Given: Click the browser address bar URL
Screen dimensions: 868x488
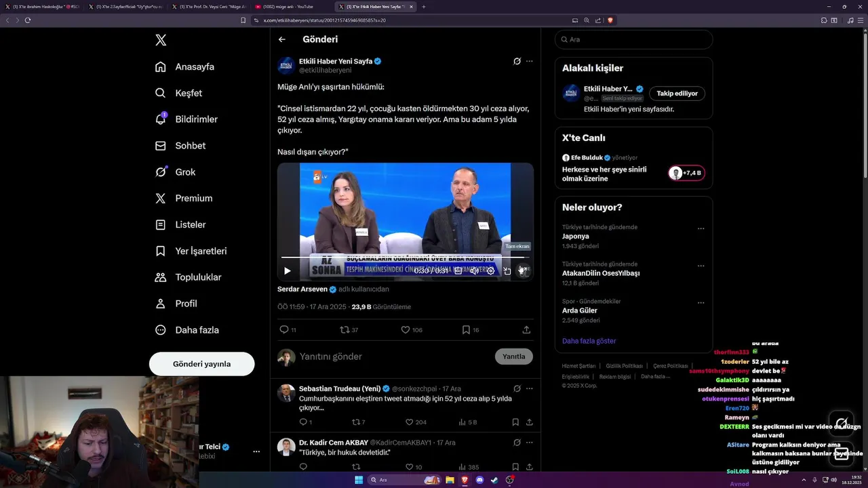Looking at the screenshot, I should click(325, 20).
